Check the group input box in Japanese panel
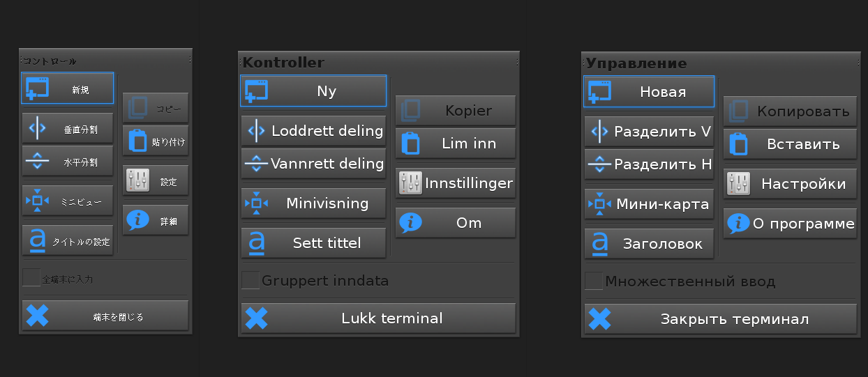868x377 pixels. click(x=31, y=277)
